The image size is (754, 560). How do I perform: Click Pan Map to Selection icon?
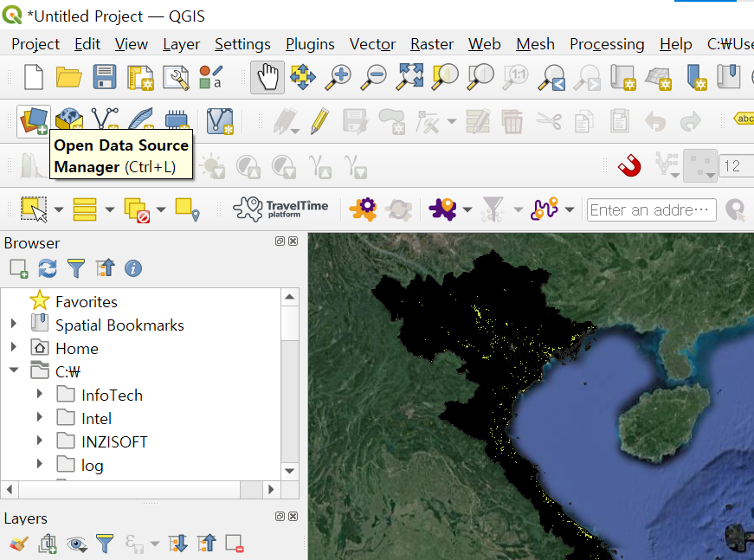click(x=302, y=77)
